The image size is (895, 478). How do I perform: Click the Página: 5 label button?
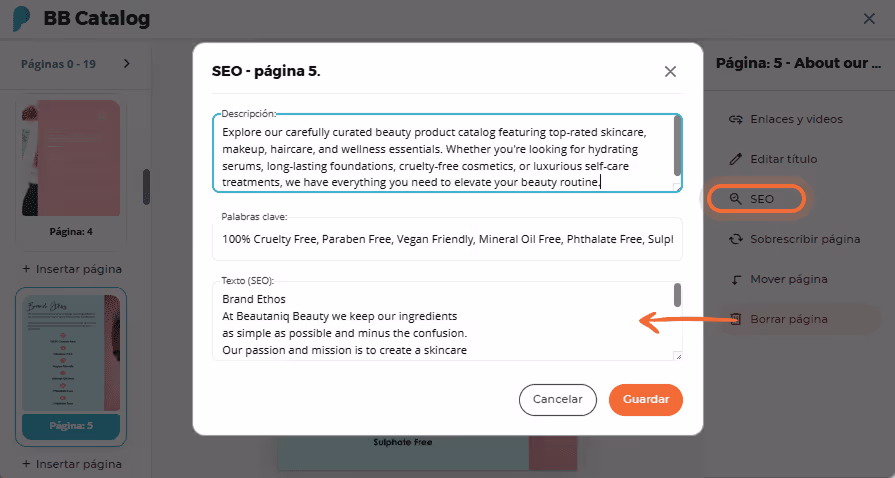[x=71, y=426]
